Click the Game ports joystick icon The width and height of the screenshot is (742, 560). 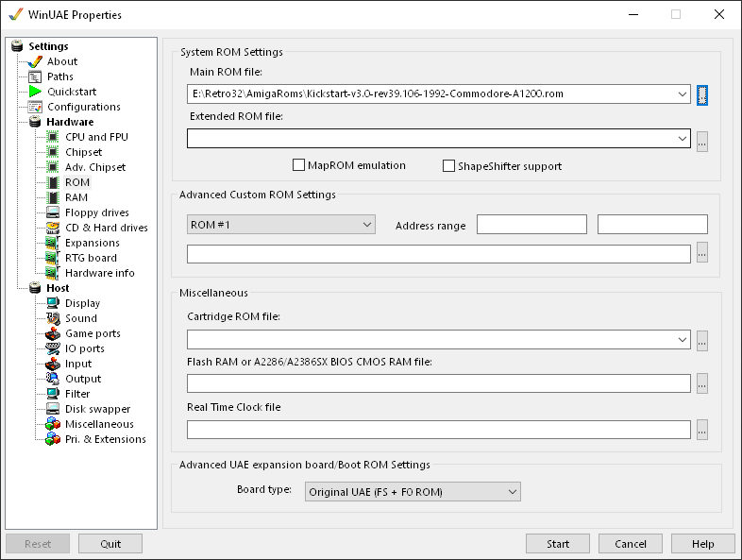tap(53, 333)
